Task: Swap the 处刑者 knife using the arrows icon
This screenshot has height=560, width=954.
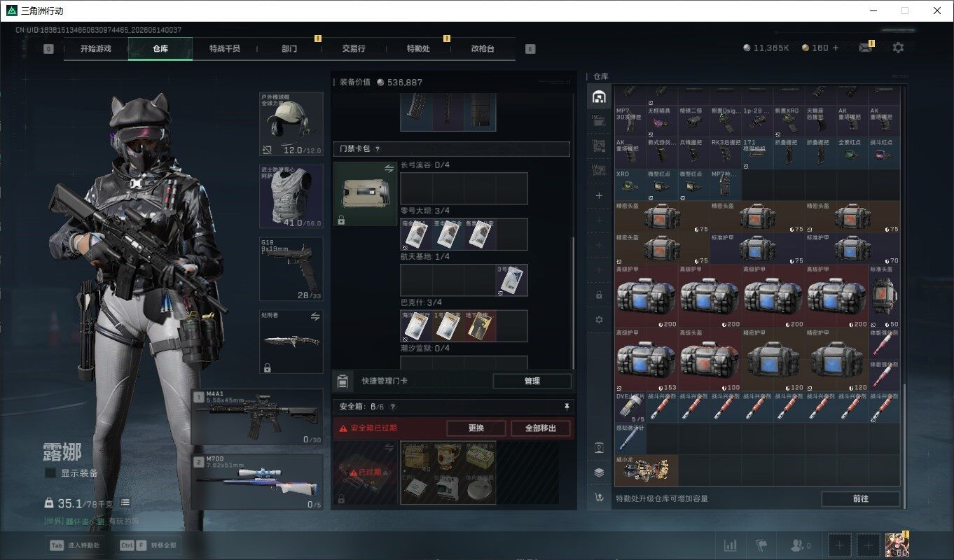Action: click(316, 316)
